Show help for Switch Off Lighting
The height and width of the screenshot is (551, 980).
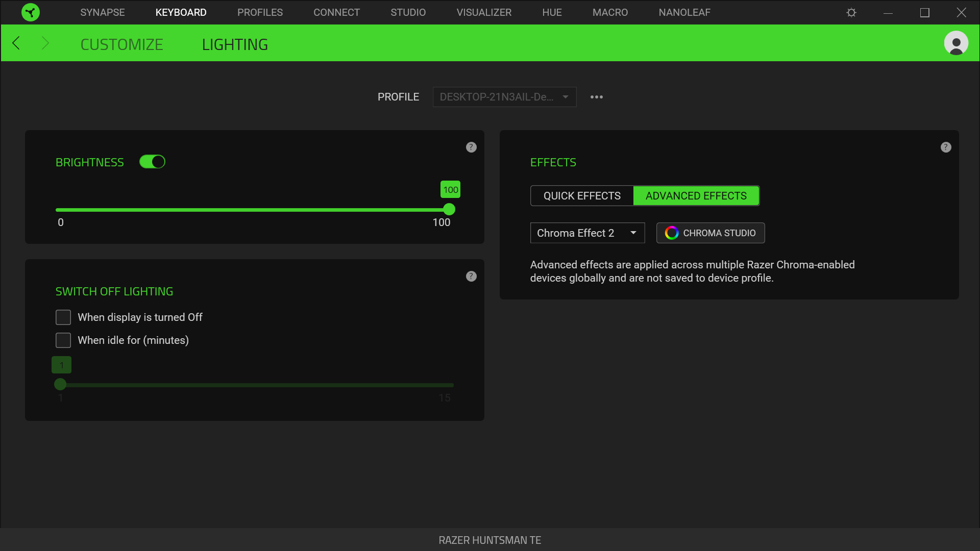471,277
